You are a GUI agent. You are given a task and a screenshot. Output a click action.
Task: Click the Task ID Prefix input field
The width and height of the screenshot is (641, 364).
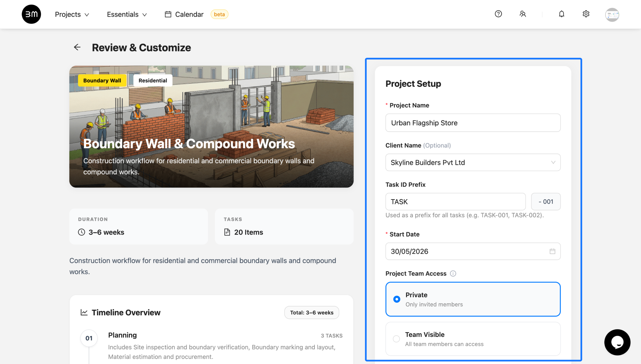[455, 202]
